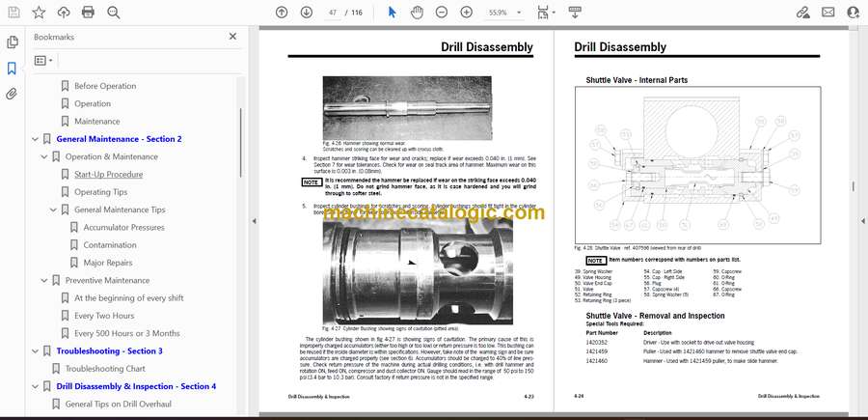Click the document vertical scrollbar
The image size is (868, 420).
(x=852, y=186)
